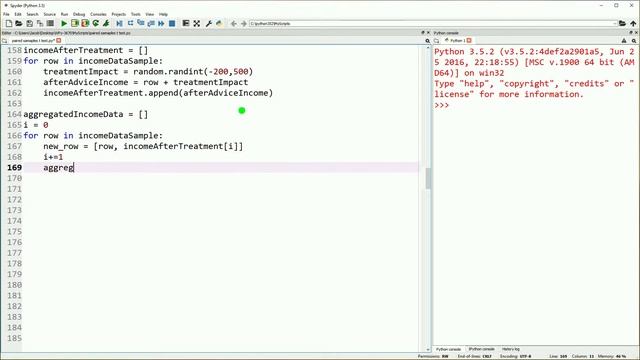Click the editor scrollbar up arrow
This screenshot has height=360, width=640.
point(428,48)
